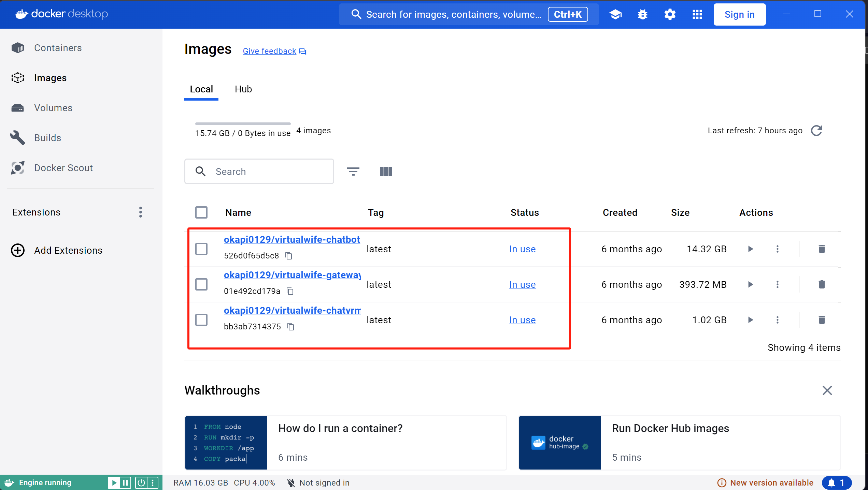Click In use status for virtualwife-chatbot

coord(522,249)
